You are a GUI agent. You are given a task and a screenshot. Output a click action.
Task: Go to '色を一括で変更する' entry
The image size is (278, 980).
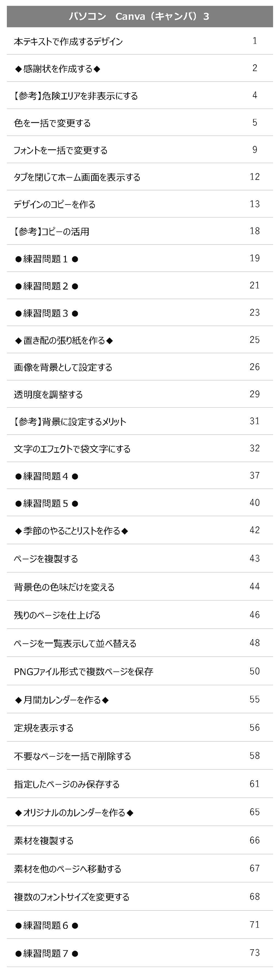pos(52,123)
